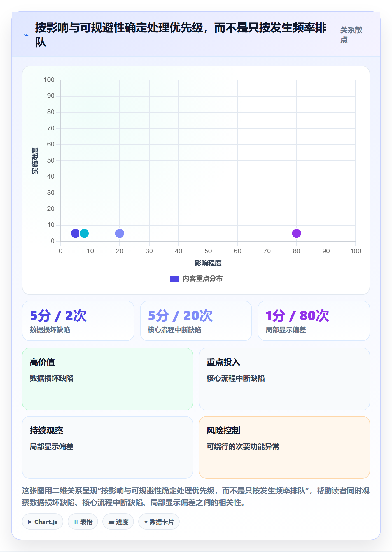
Task: Open the 重点投入 quadrant card
Action: click(284, 379)
